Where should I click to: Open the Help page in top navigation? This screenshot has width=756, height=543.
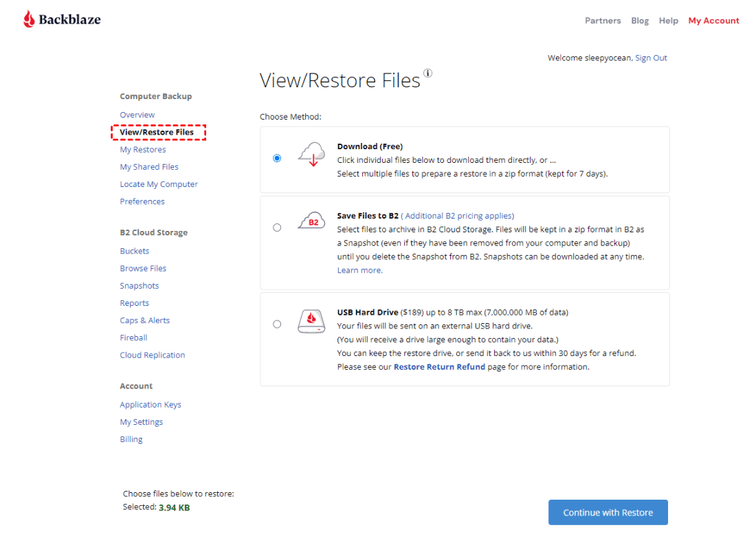coord(668,21)
